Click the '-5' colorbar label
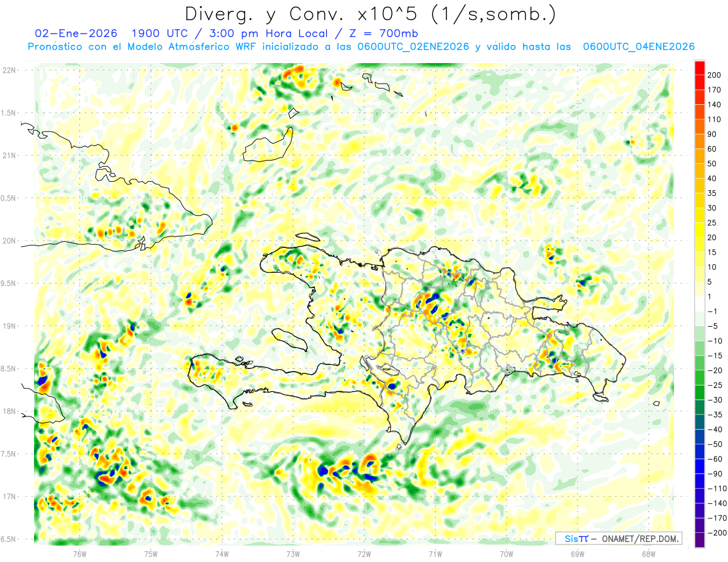This screenshot has height=562, width=728. tap(712, 326)
